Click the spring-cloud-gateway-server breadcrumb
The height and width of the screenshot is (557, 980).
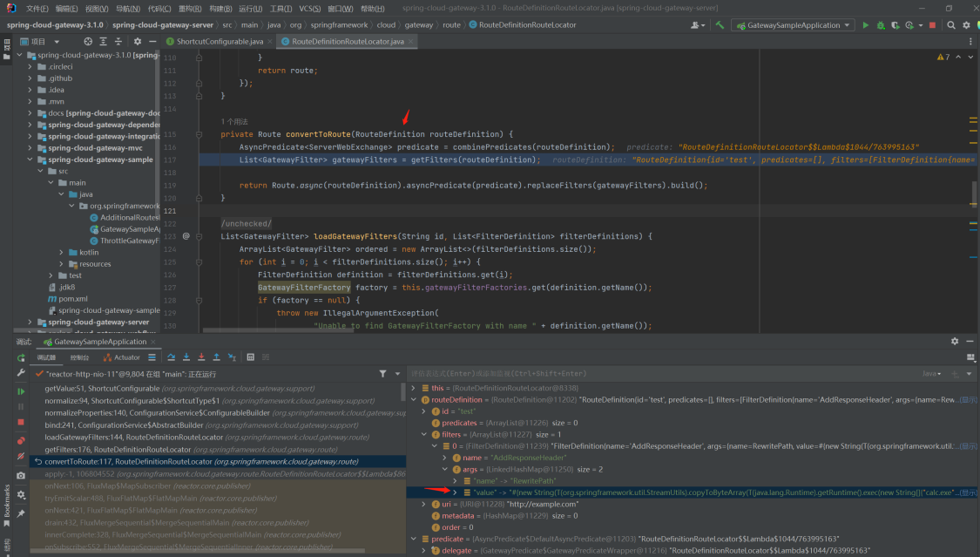tap(163, 25)
